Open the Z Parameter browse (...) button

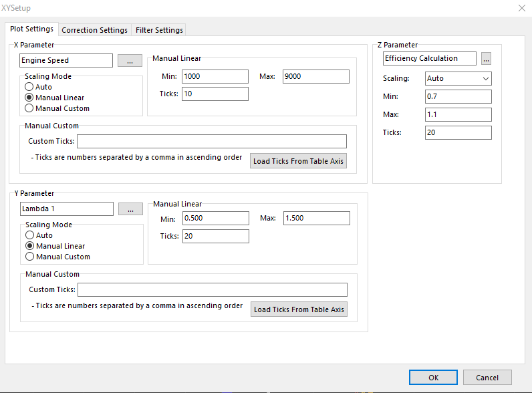click(486, 59)
